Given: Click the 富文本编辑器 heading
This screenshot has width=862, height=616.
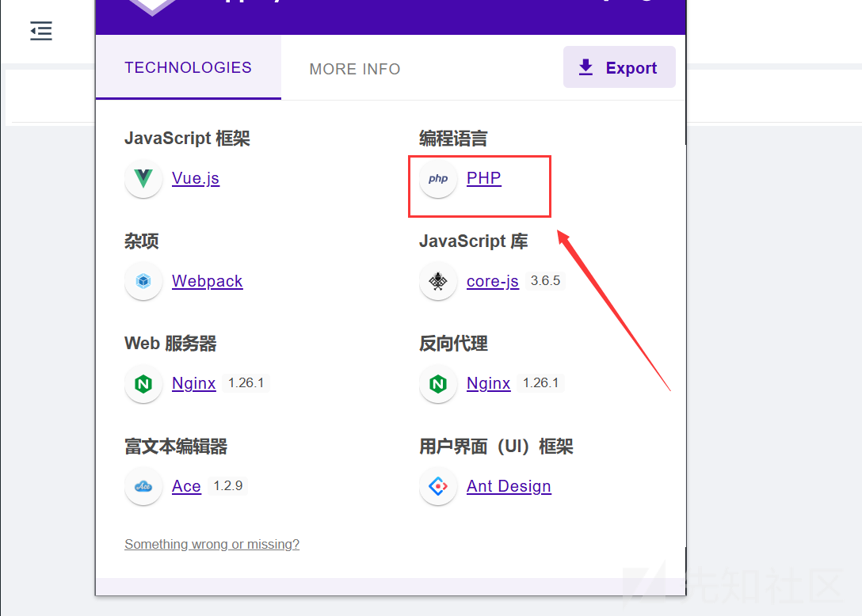Looking at the screenshot, I should pyautogui.click(x=176, y=447).
